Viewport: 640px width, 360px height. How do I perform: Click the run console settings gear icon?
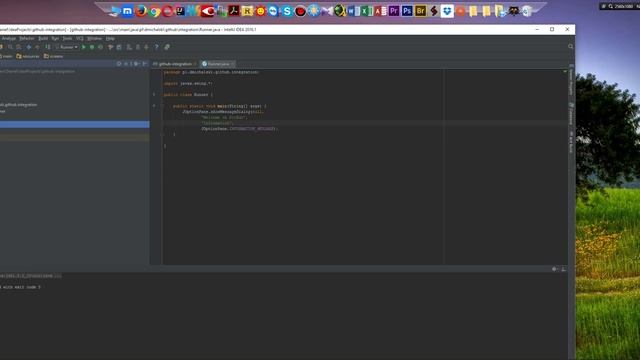554,269
